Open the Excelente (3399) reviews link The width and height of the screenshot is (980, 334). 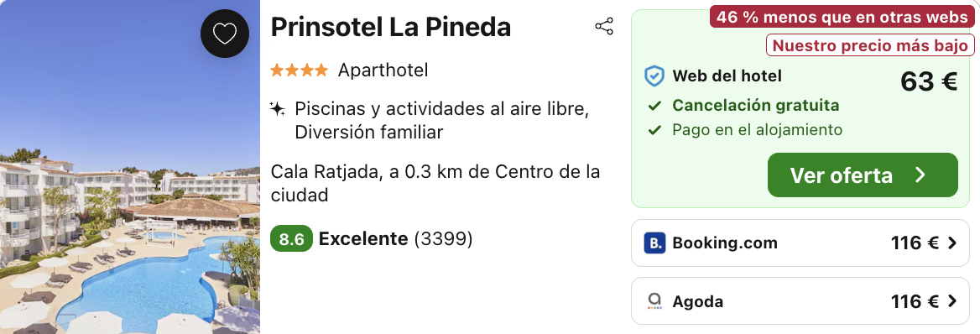coord(396,239)
